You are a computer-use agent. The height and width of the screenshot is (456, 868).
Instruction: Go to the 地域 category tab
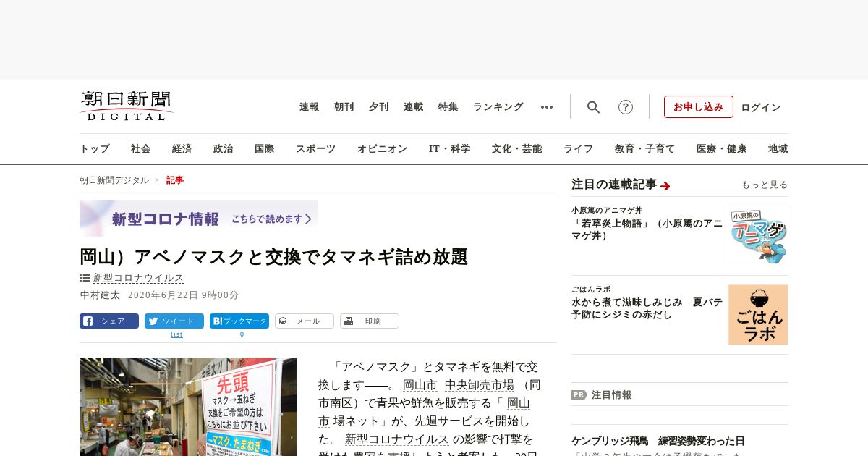778,149
